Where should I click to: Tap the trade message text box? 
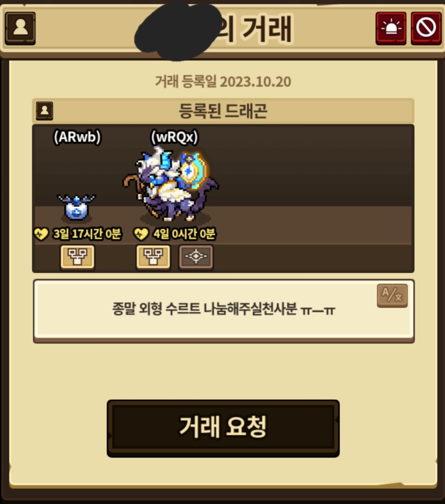(224, 310)
